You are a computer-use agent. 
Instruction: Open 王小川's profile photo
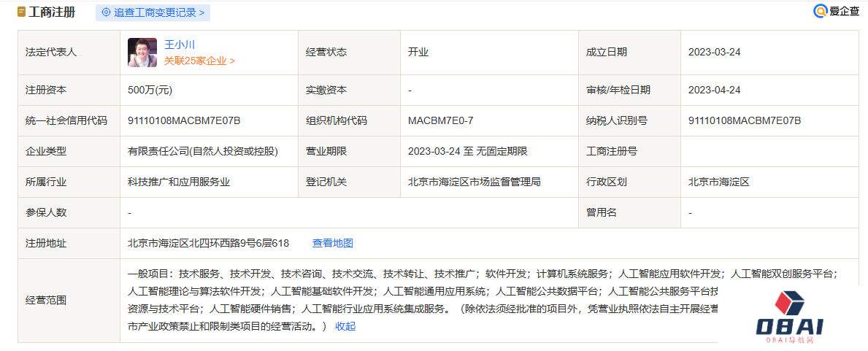pos(142,53)
